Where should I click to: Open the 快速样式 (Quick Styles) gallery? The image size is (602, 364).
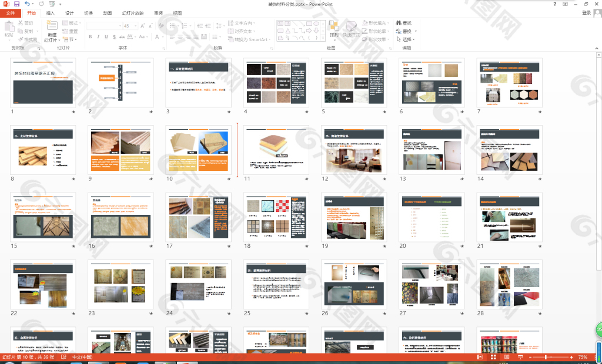[x=351, y=29]
